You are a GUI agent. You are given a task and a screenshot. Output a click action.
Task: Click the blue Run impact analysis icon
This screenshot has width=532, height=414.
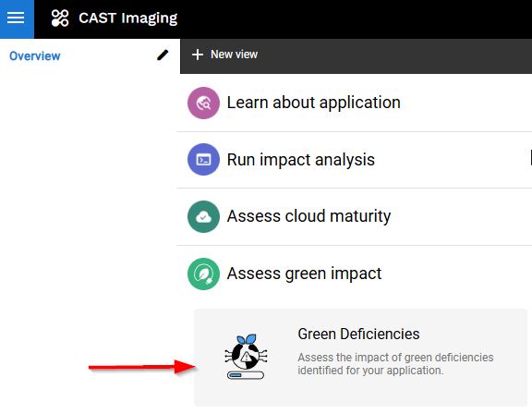click(203, 160)
